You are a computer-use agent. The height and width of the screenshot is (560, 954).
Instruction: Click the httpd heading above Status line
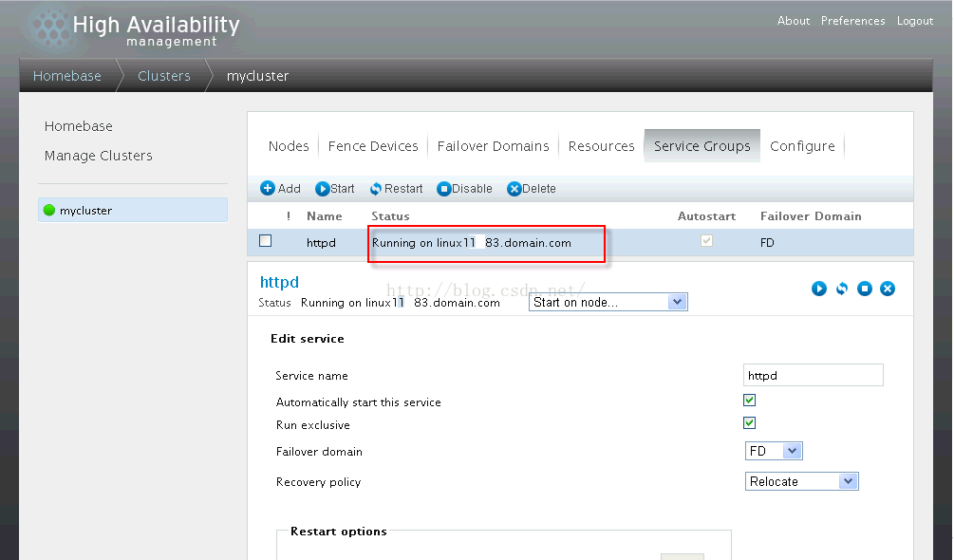click(279, 282)
